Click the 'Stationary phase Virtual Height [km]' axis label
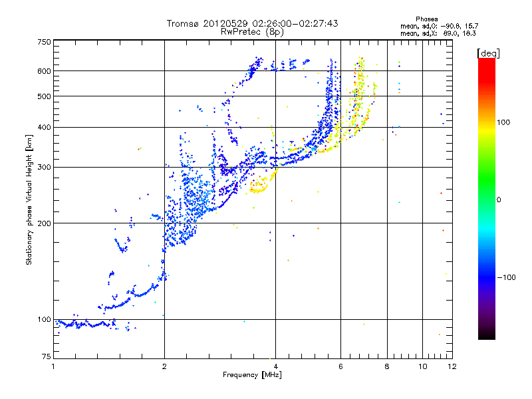The width and height of the screenshot is (532, 399). 29,199
